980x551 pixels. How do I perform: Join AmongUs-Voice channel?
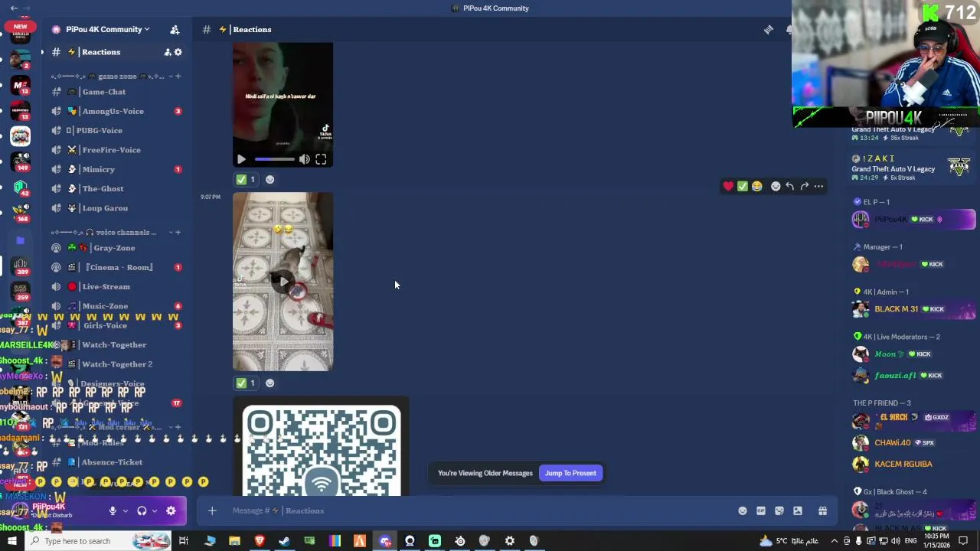(116, 111)
